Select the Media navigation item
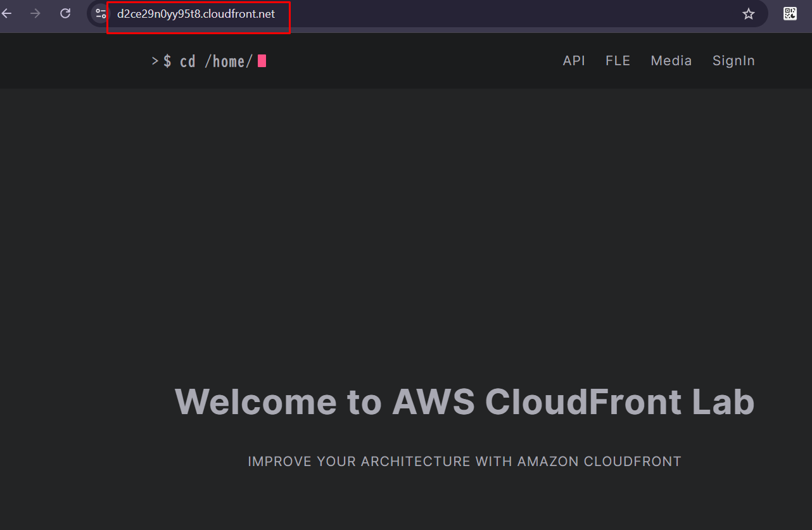The width and height of the screenshot is (812, 530). 671,61
